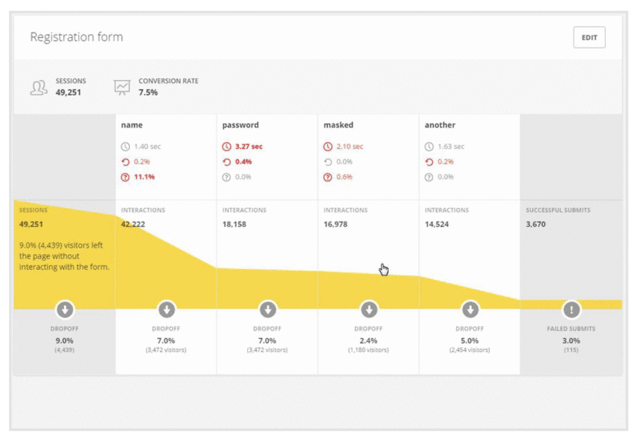Click the dropoff arrow icon under sessions
The height and width of the screenshot is (440, 640).
[x=65, y=310]
